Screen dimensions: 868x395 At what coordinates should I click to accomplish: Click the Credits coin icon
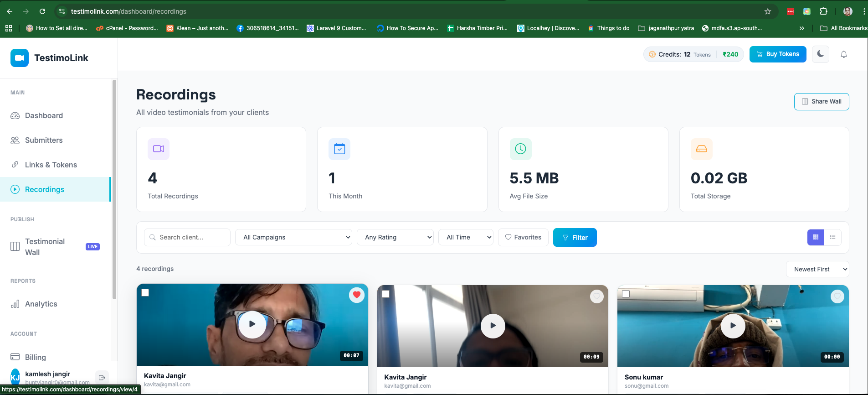point(652,54)
